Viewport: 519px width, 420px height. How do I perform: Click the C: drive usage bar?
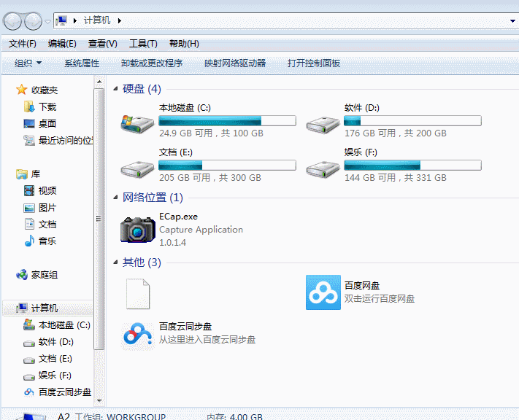227,121
